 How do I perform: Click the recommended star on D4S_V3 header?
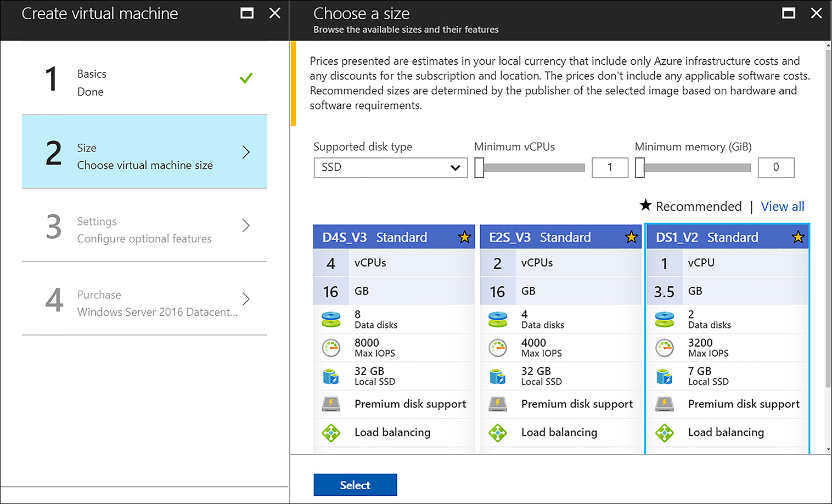click(465, 237)
